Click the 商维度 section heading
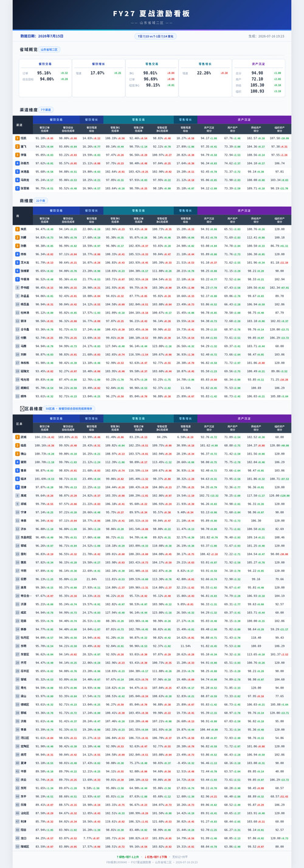Image resolution: width=304 pixels, height=868 pixels. pyautogui.click(x=26, y=200)
